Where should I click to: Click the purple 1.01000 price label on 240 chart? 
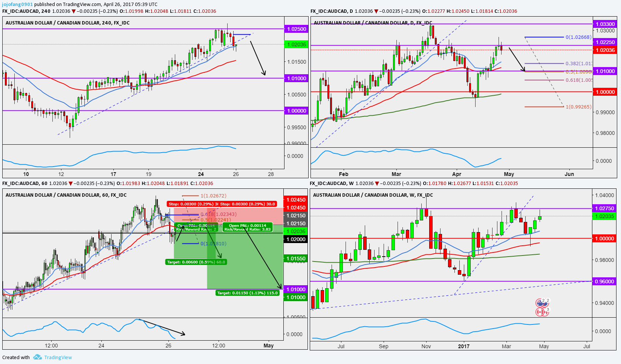coord(297,78)
